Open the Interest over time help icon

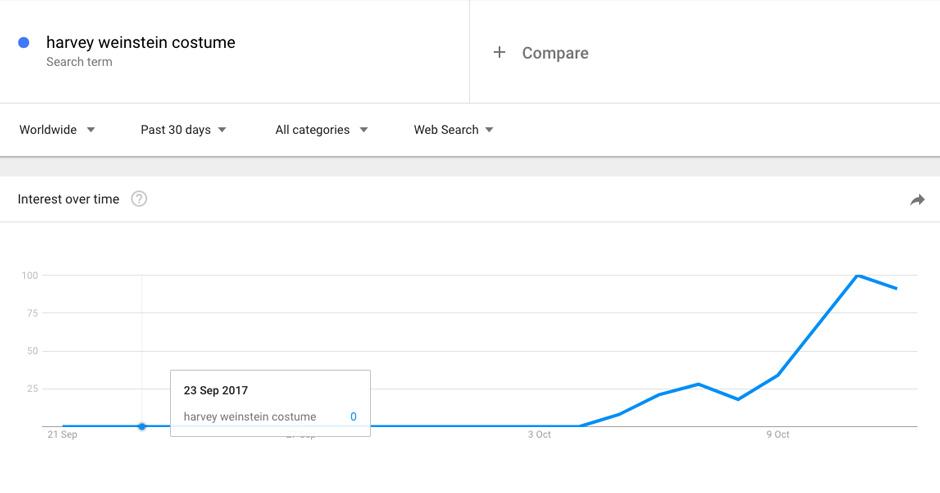[139, 199]
